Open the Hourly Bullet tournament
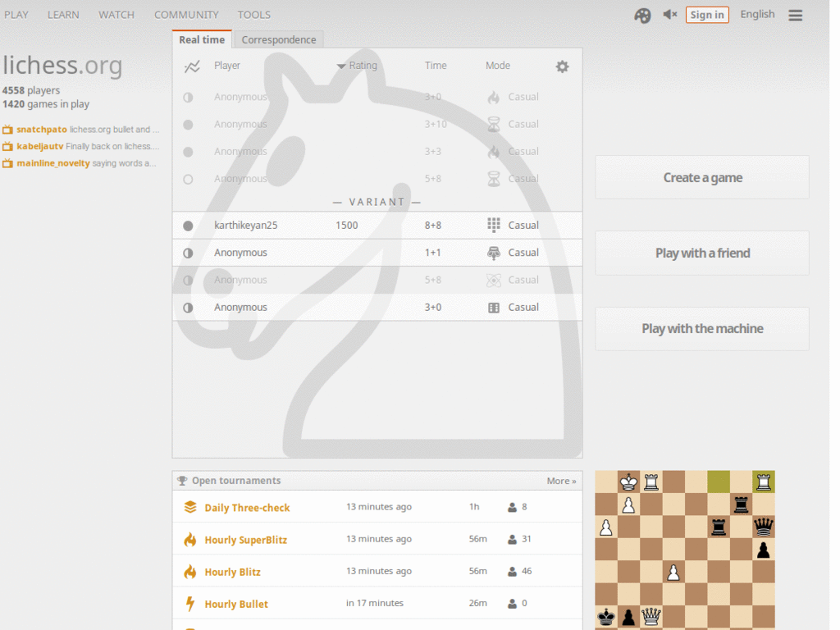 [x=236, y=605]
